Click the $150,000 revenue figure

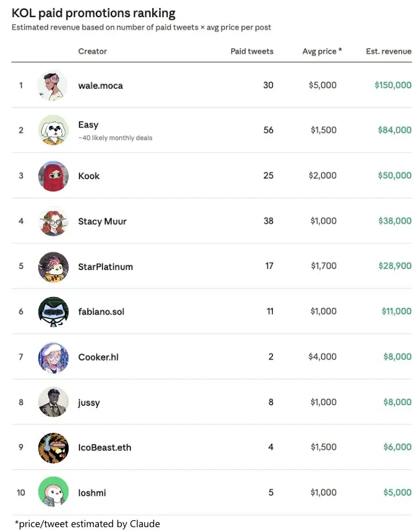(393, 85)
